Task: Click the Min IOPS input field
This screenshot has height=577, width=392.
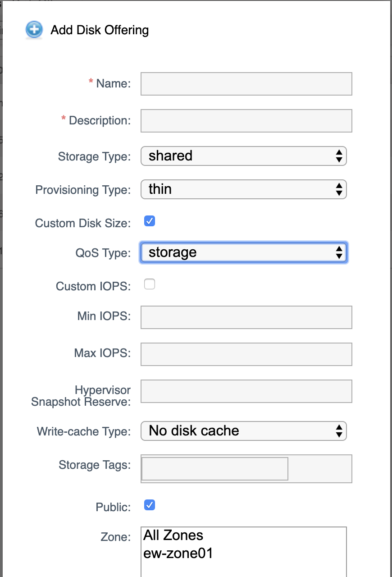Action: coord(246,317)
